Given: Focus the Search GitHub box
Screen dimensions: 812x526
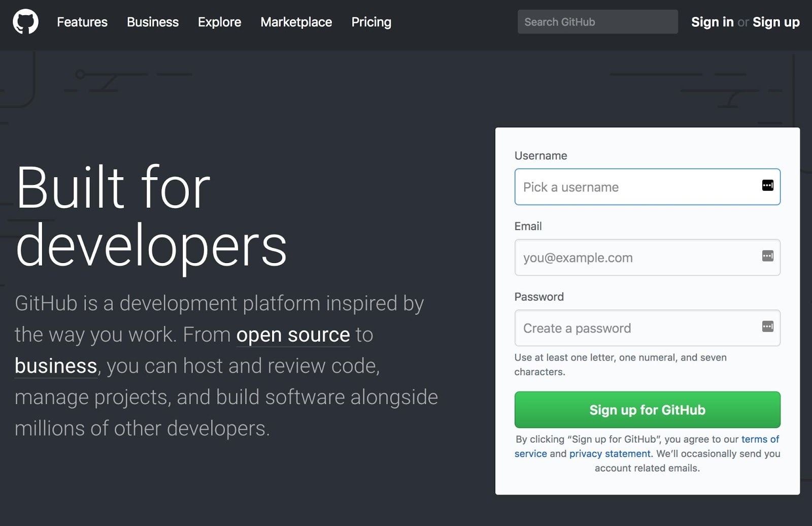Looking at the screenshot, I should click(598, 22).
